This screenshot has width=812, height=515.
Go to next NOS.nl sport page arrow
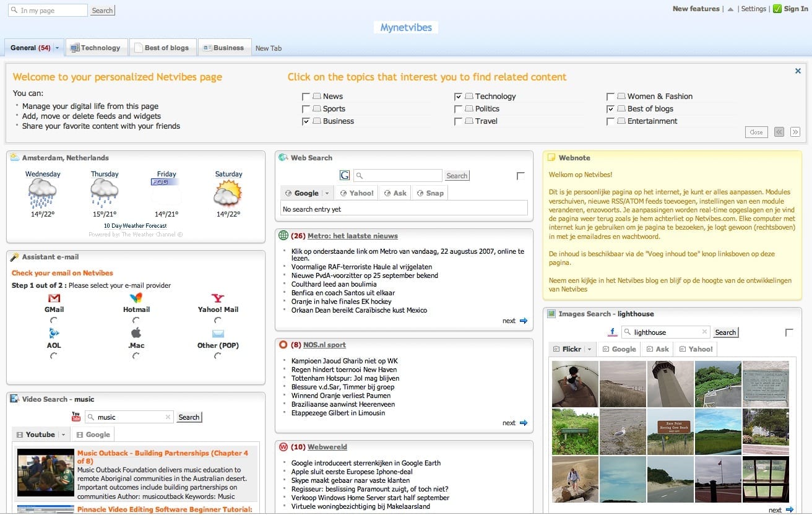(524, 423)
